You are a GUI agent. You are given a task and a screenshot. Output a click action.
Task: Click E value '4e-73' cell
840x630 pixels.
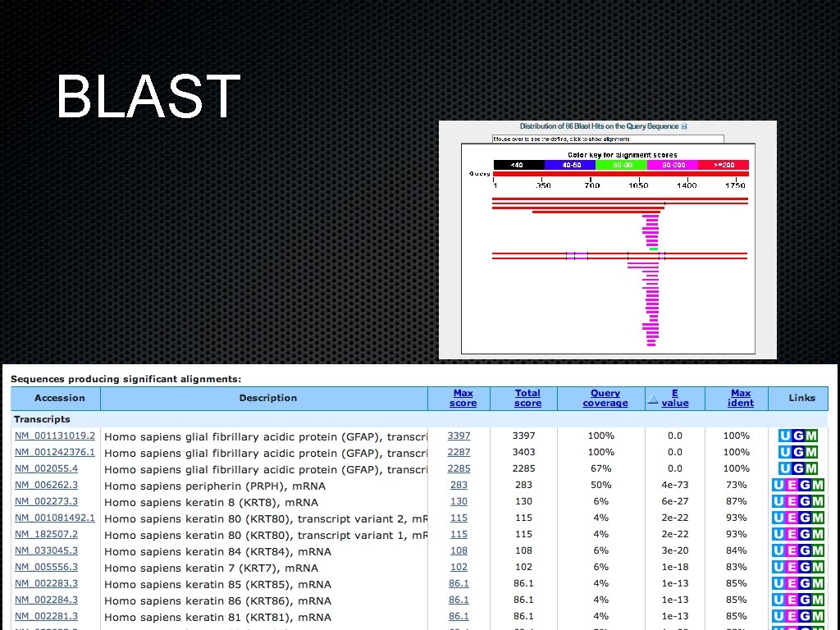(675, 485)
